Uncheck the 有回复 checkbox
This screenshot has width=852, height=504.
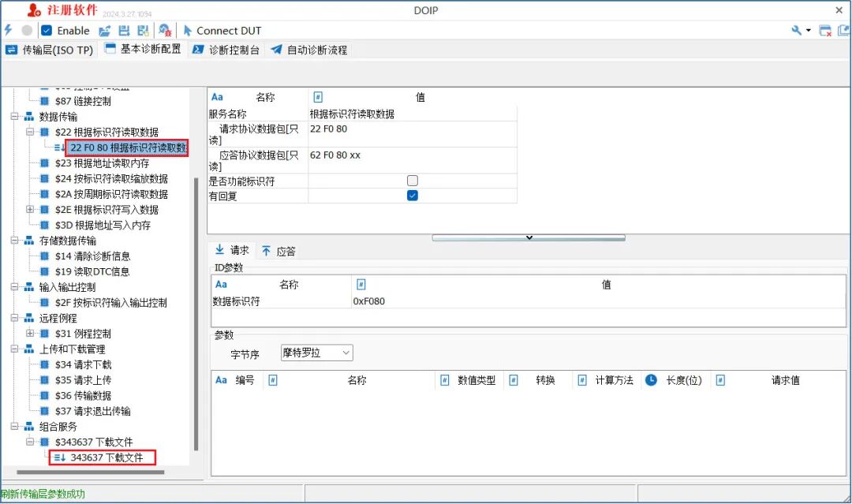[x=412, y=195]
